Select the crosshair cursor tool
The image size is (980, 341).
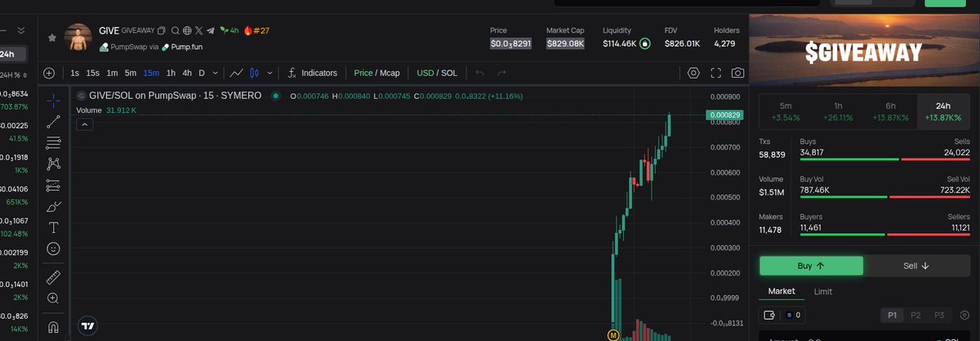53,101
